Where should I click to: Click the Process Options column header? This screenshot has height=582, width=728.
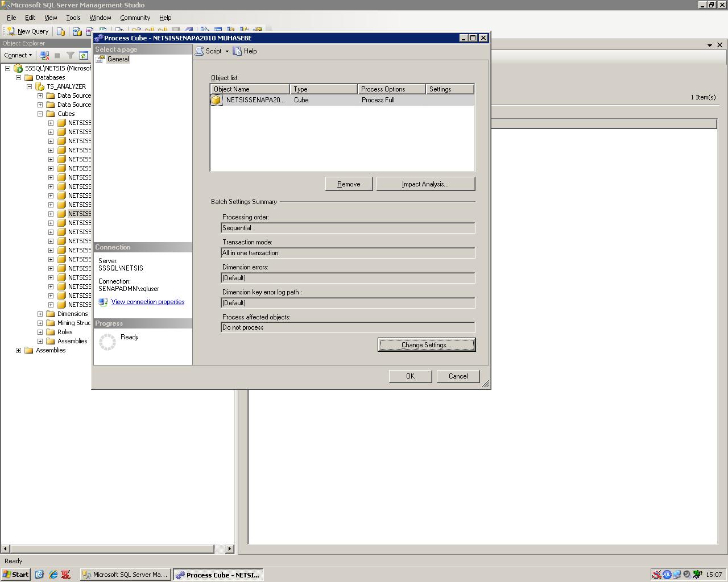point(392,89)
